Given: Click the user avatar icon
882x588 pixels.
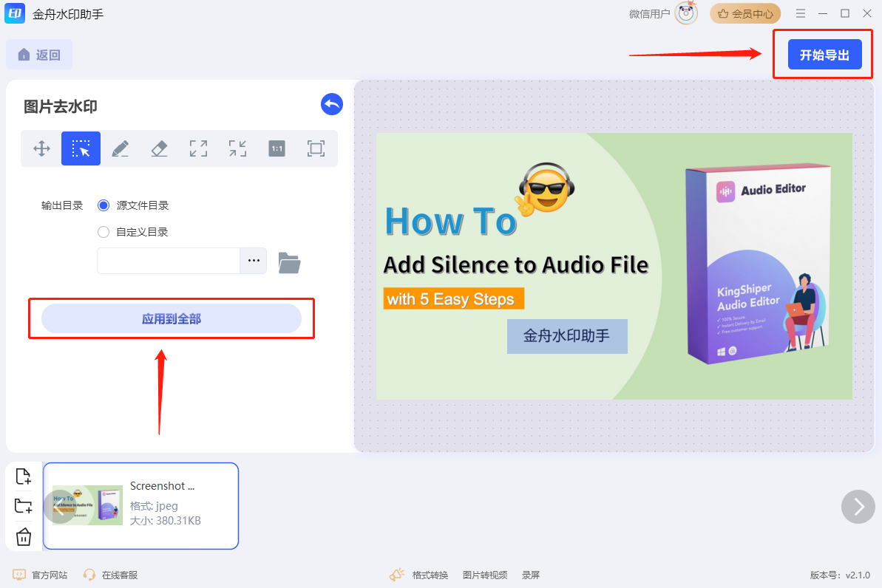Looking at the screenshot, I should 686,13.
